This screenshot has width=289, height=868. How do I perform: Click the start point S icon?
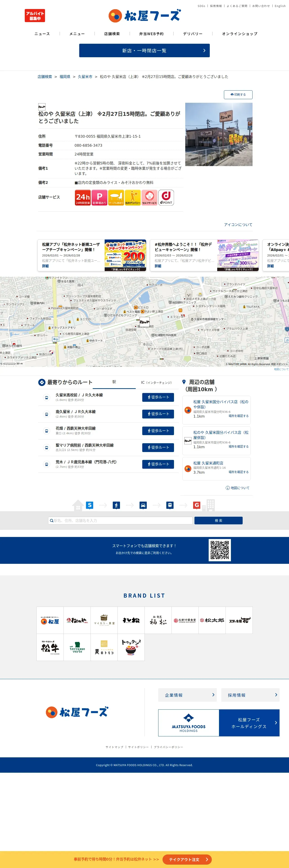pos(89,505)
